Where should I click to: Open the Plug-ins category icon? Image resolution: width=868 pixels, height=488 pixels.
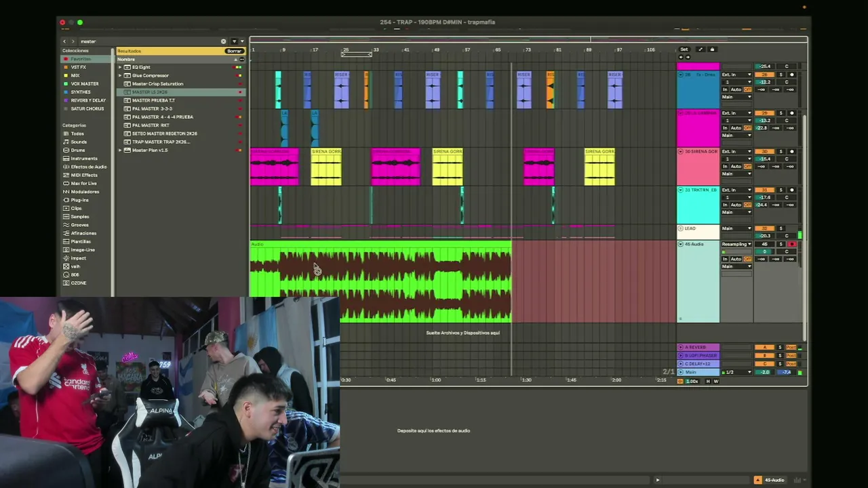coord(66,200)
